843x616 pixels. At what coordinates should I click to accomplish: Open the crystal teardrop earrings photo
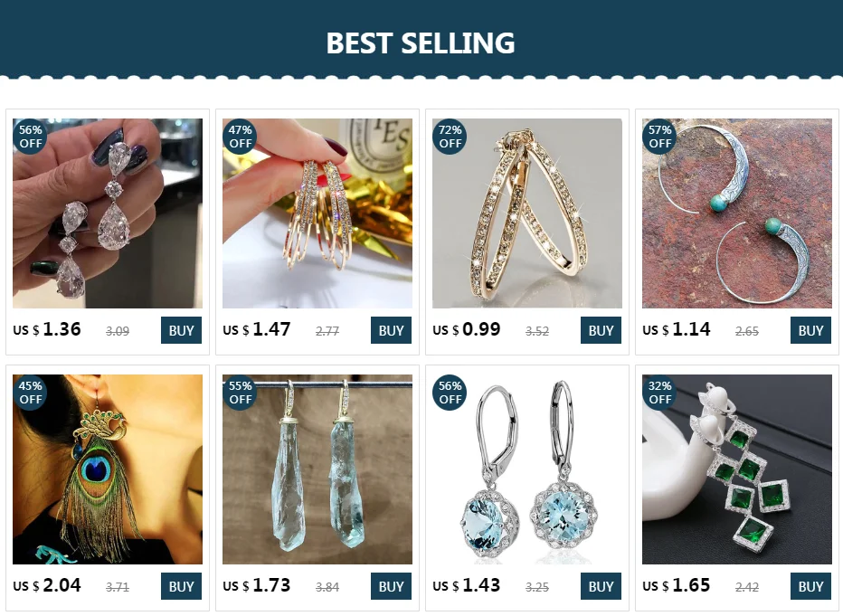(108, 213)
